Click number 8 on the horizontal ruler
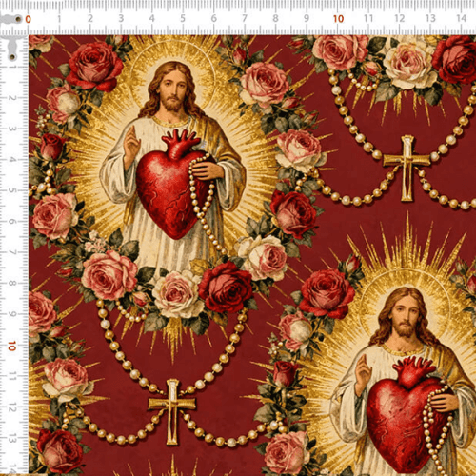The width and height of the screenshot is (476, 476). coord(275,18)
